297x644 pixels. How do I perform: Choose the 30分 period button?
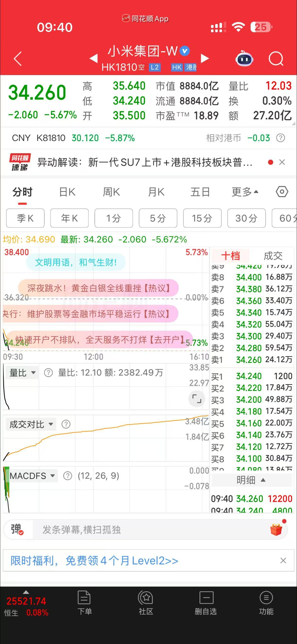click(247, 218)
